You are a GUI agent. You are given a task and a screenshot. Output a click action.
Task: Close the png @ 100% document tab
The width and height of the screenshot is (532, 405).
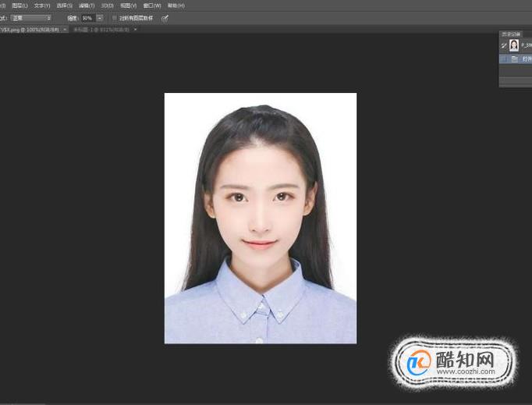[x=65, y=30]
